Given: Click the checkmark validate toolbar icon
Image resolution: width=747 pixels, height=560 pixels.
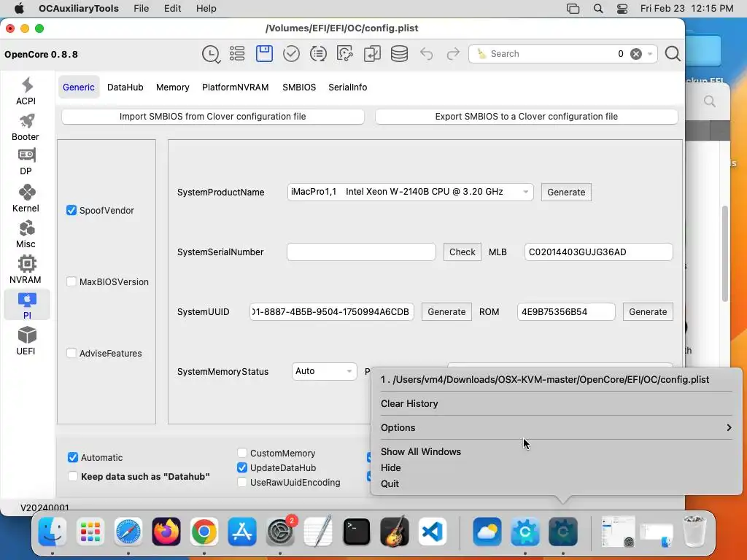Looking at the screenshot, I should 291,54.
